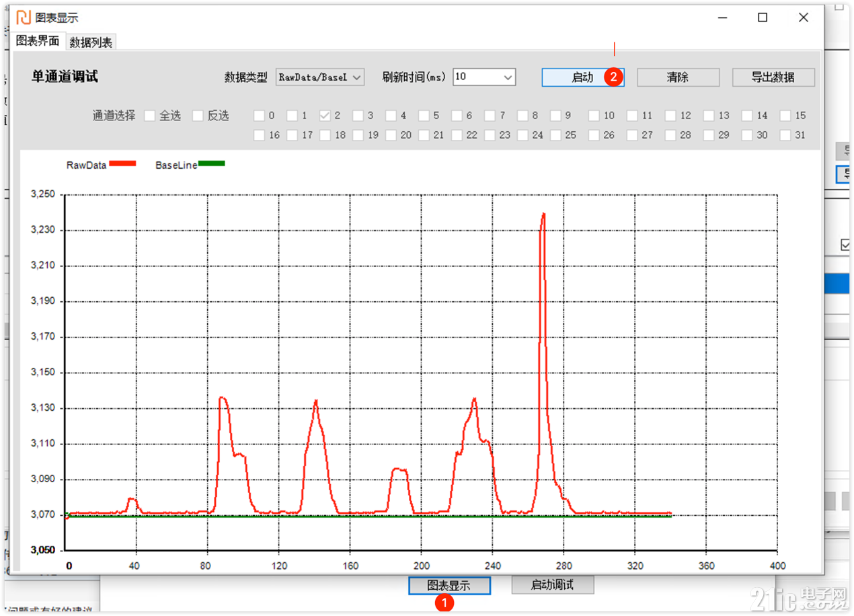Viewport: 854px width, 616px height.
Task: Check the 全选 checkbox
Action: [x=149, y=116]
